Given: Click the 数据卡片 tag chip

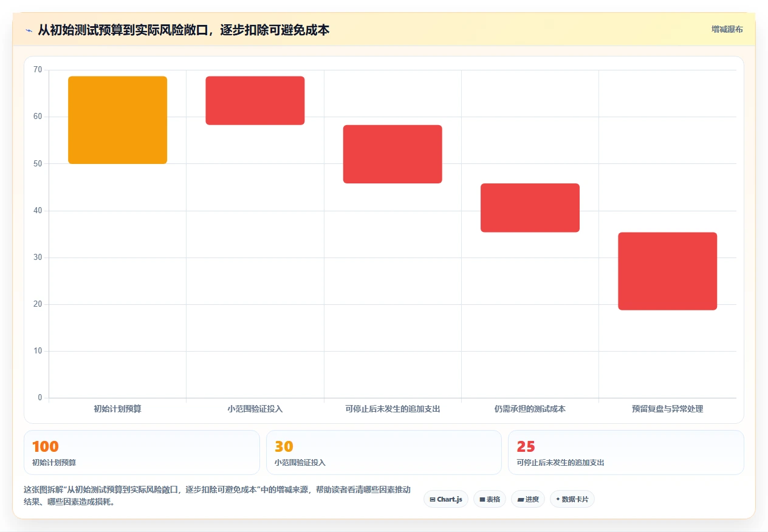Looking at the screenshot, I should point(572,499).
